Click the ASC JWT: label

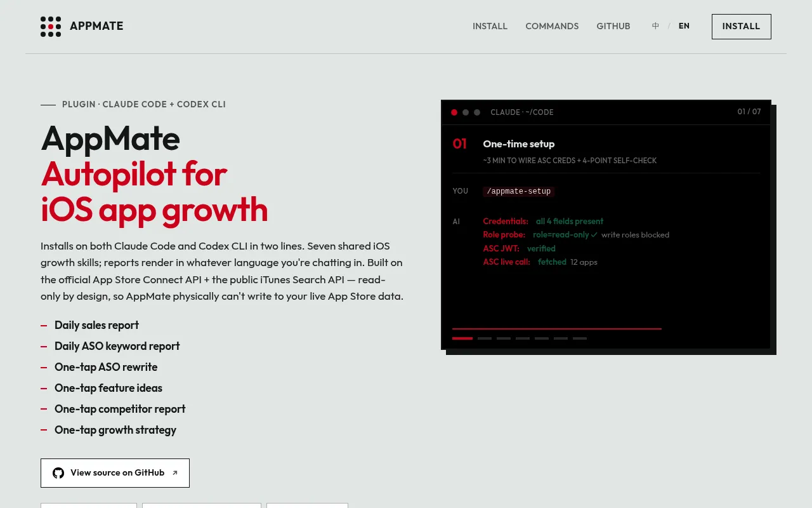[501, 249]
